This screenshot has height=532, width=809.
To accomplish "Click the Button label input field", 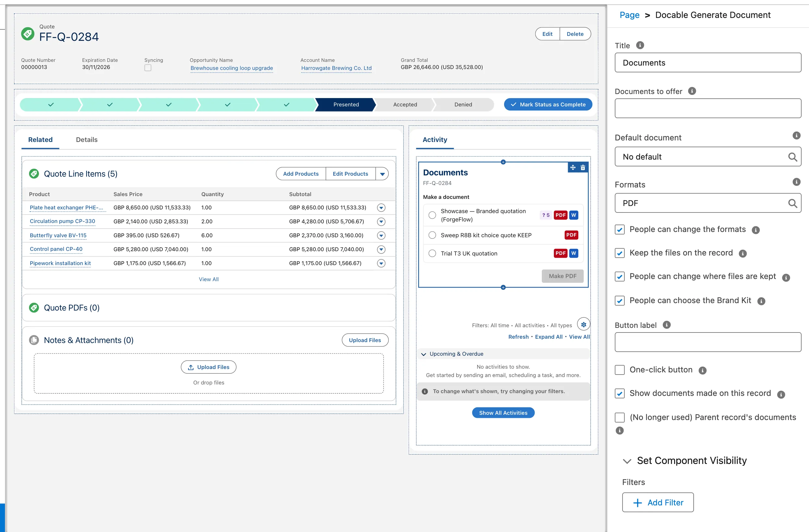I will point(708,342).
